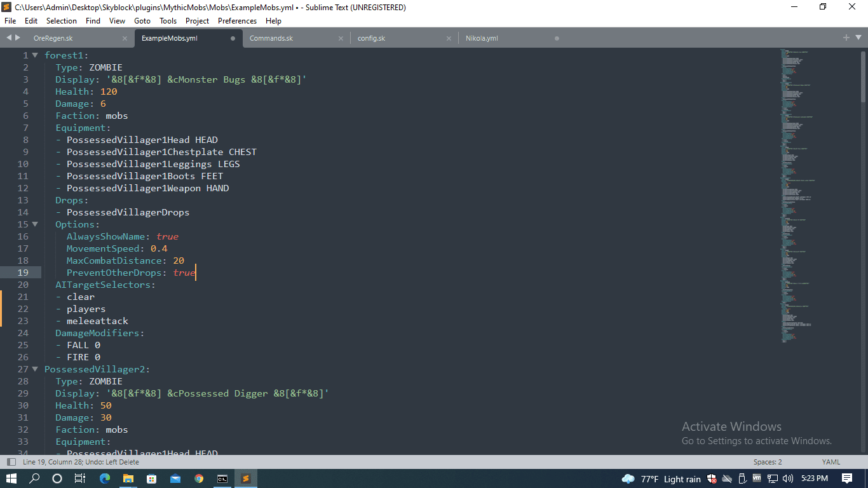Launch Microsoft Edge from the taskbar
The height and width of the screenshot is (488, 868).
(104, 478)
